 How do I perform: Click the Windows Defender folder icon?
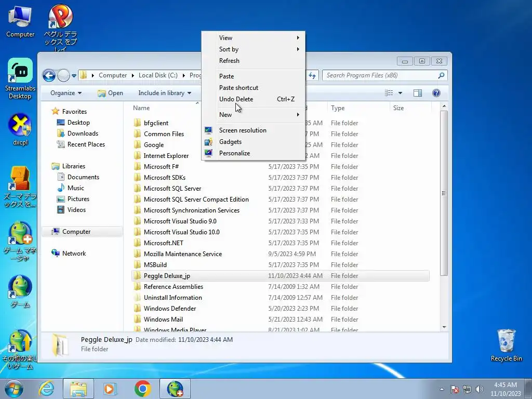tap(137, 309)
